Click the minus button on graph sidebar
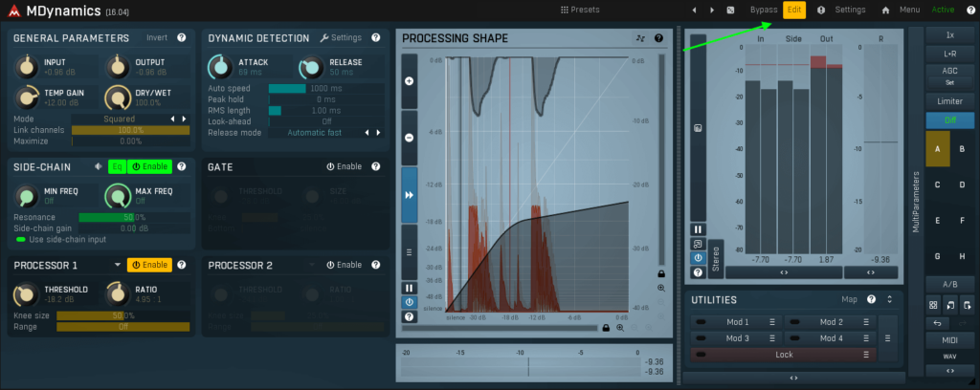The width and height of the screenshot is (980, 390). (410, 138)
